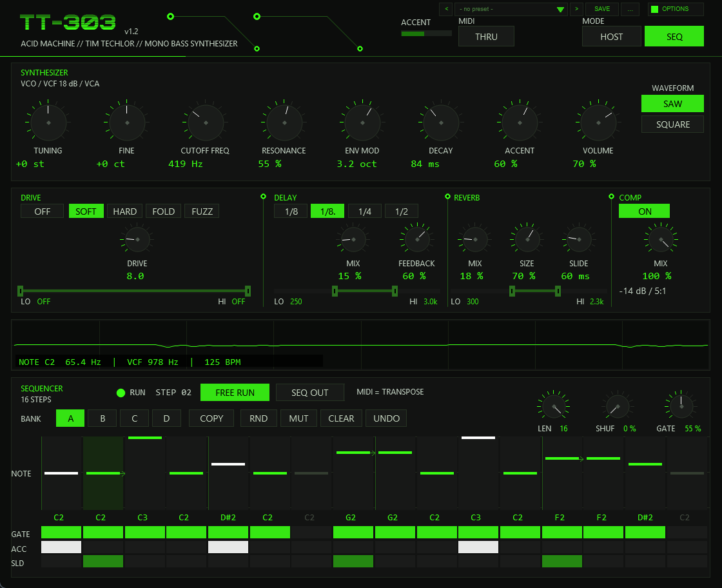Set delay time to 1/2
This screenshot has height=588, width=722.
click(x=402, y=211)
